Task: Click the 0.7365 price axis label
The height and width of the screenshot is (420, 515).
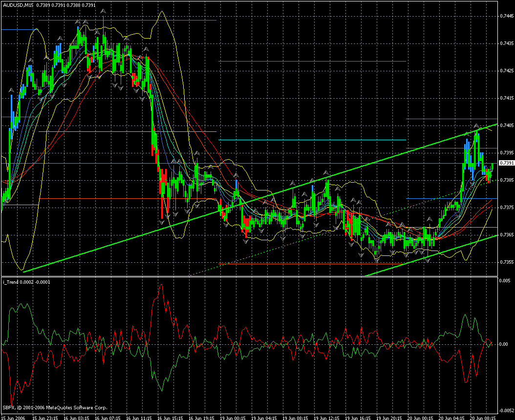Action: 507,235
